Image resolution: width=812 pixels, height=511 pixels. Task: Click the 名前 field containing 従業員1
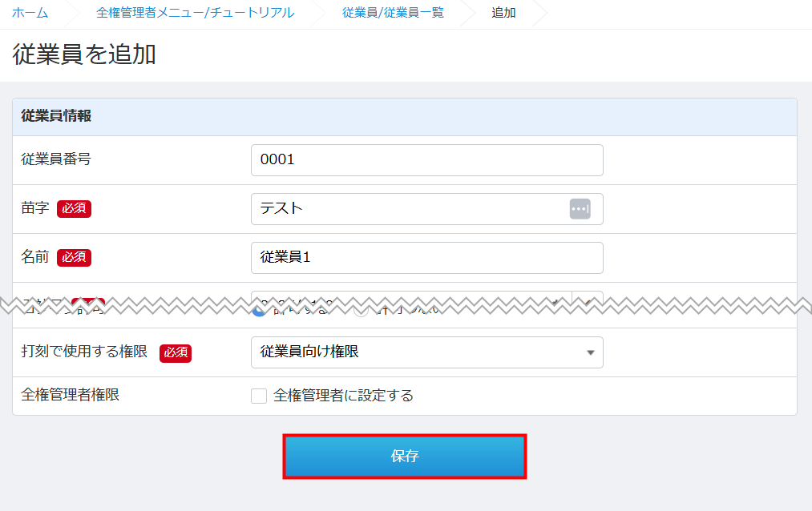click(426, 258)
